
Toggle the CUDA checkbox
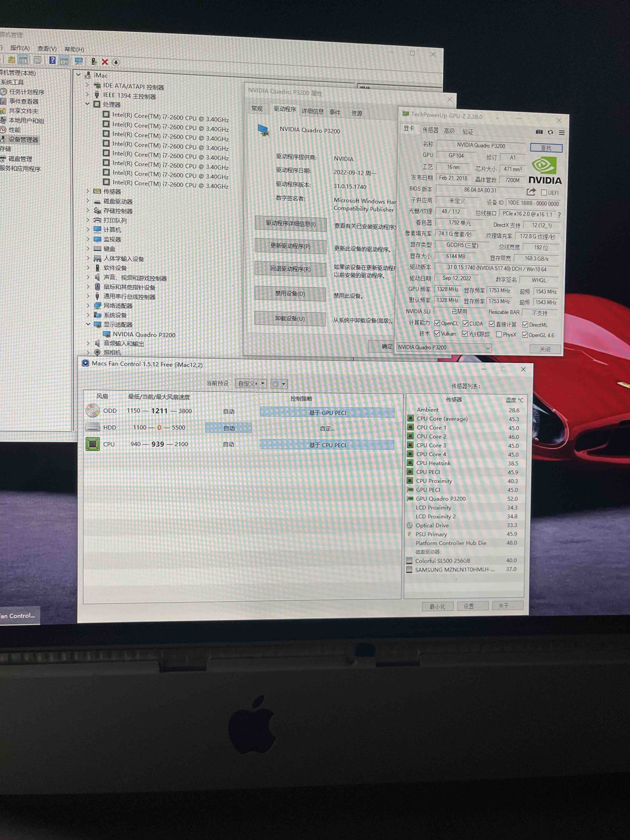point(465,323)
